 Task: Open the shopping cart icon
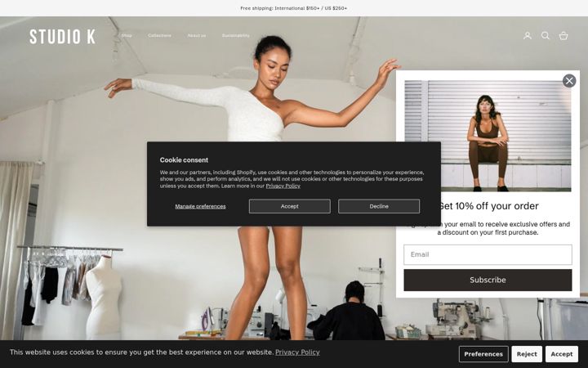pyautogui.click(x=563, y=36)
